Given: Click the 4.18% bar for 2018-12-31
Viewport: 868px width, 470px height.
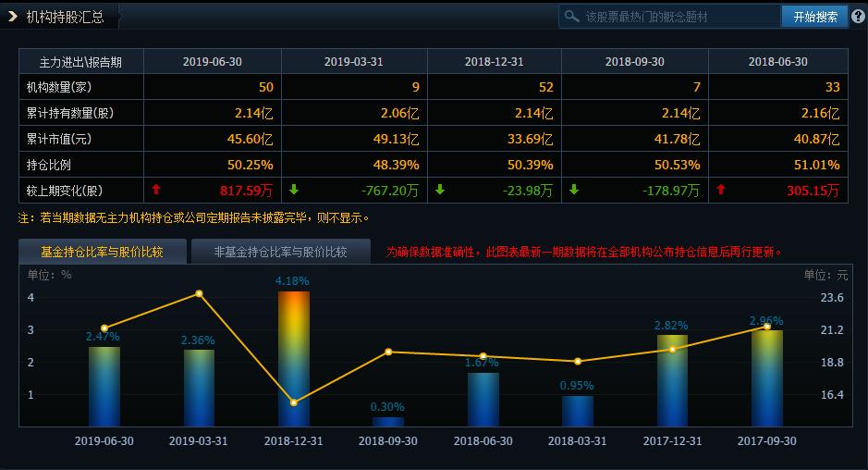Looking at the screenshot, I should pyautogui.click(x=294, y=359).
